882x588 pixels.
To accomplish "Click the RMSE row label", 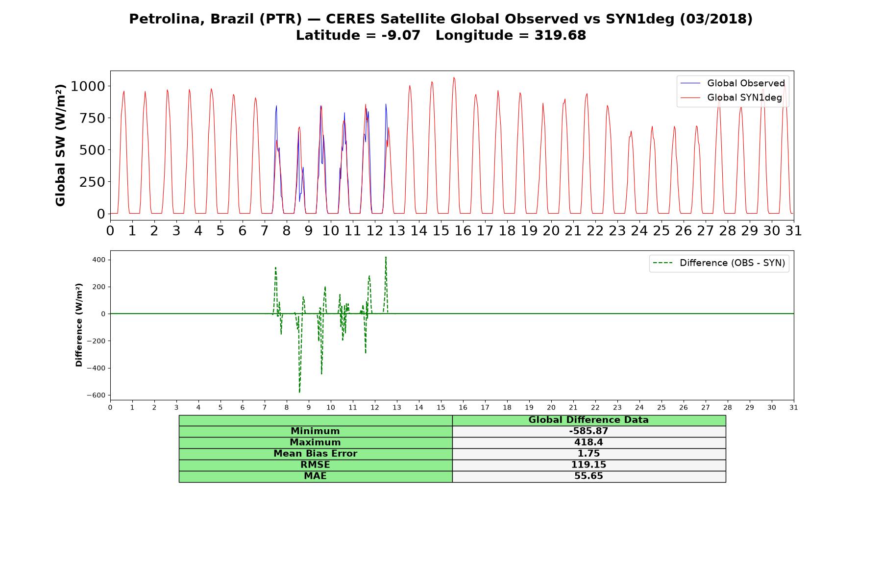I will 315,465.
